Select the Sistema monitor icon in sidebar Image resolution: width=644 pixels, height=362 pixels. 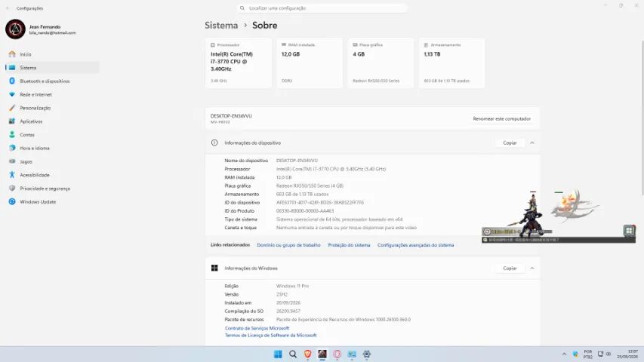[x=12, y=68]
